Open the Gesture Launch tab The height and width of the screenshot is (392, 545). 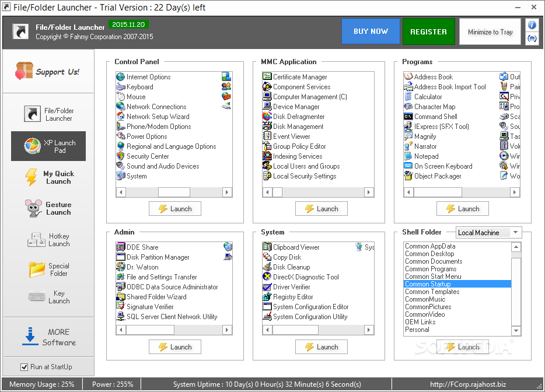click(48, 208)
